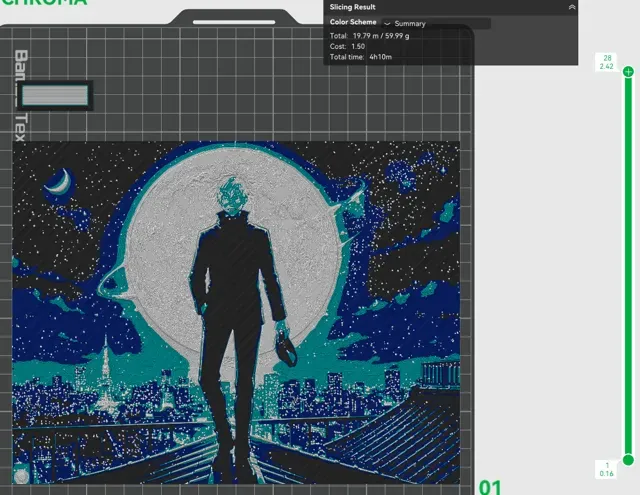The width and height of the screenshot is (640, 495).
Task: Click the top layer slider handle
Action: click(628, 72)
